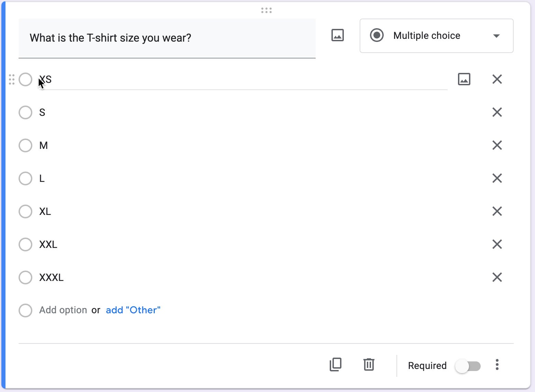Select the XXL radio button
This screenshot has height=392, width=535.
[25, 244]
